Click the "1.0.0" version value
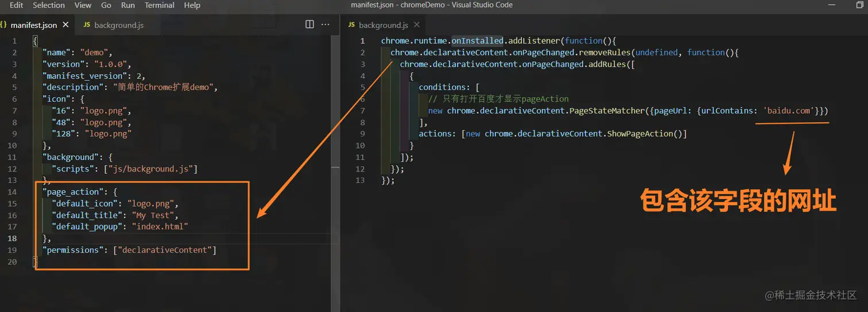868x312 pixels. (x=111, y=64)
